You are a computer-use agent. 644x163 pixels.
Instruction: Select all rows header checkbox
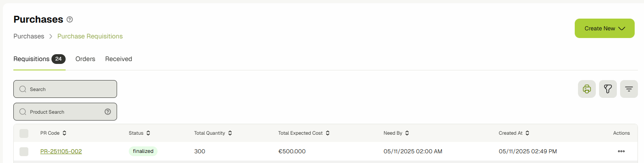point(24,133)
